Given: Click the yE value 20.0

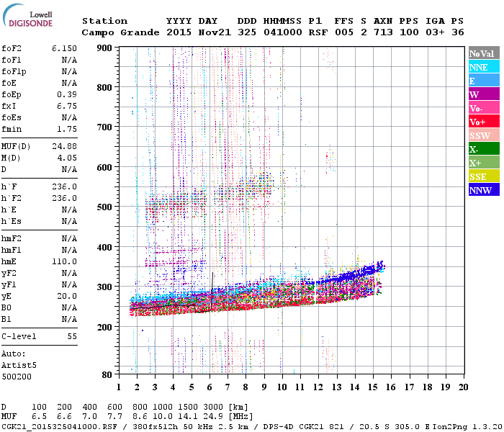Looking at the screenshot, I should pyautogui.click(x=67, y=296).
